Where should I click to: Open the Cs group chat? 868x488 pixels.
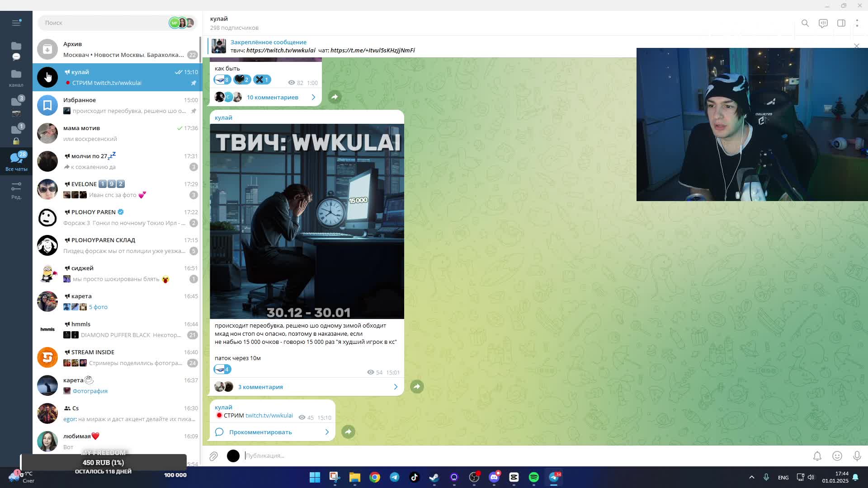pos(118,413)
